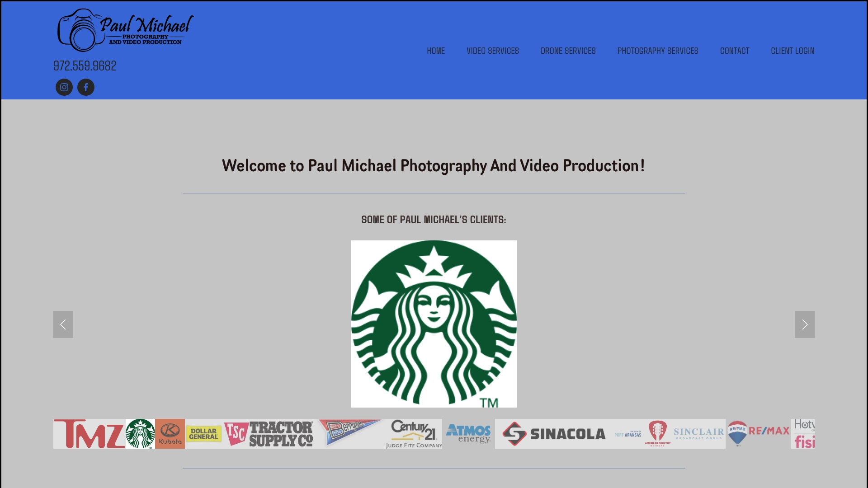Open the Client Login page
The height and width of the screenshot is (488, 868).
coord(793,51)
